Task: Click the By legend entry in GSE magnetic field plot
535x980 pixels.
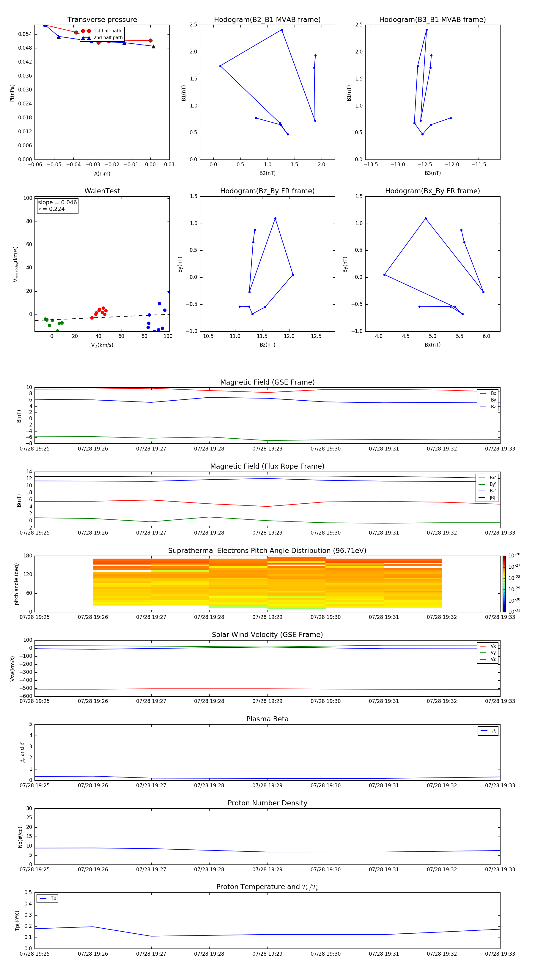Action: point(488,400)
